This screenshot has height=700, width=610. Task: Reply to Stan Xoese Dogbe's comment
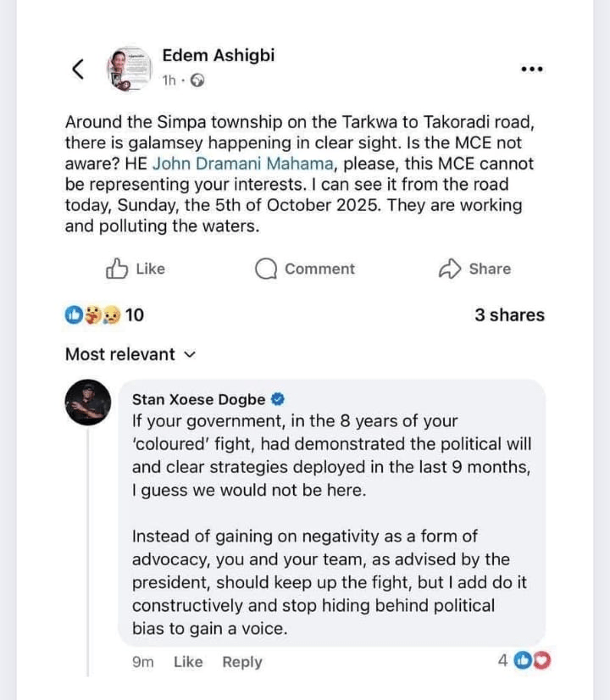pyautogui.click(x=242, y=662)
